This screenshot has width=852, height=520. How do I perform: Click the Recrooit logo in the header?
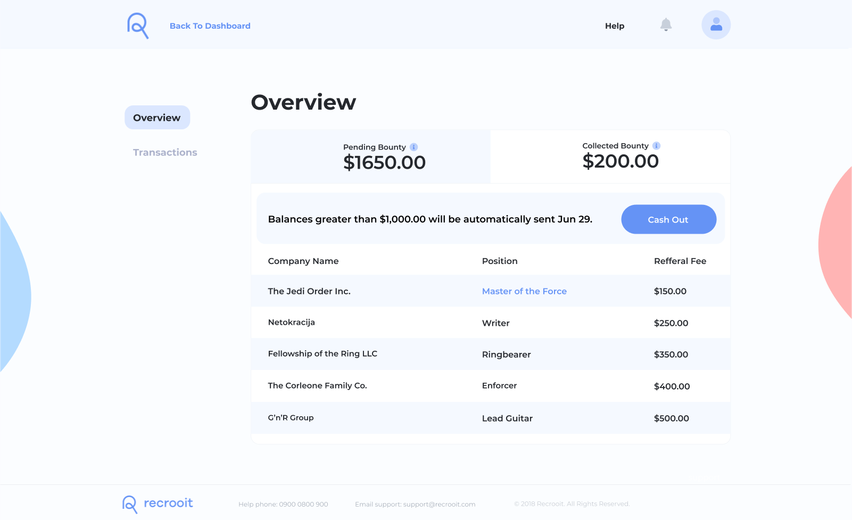coord(137,26)
